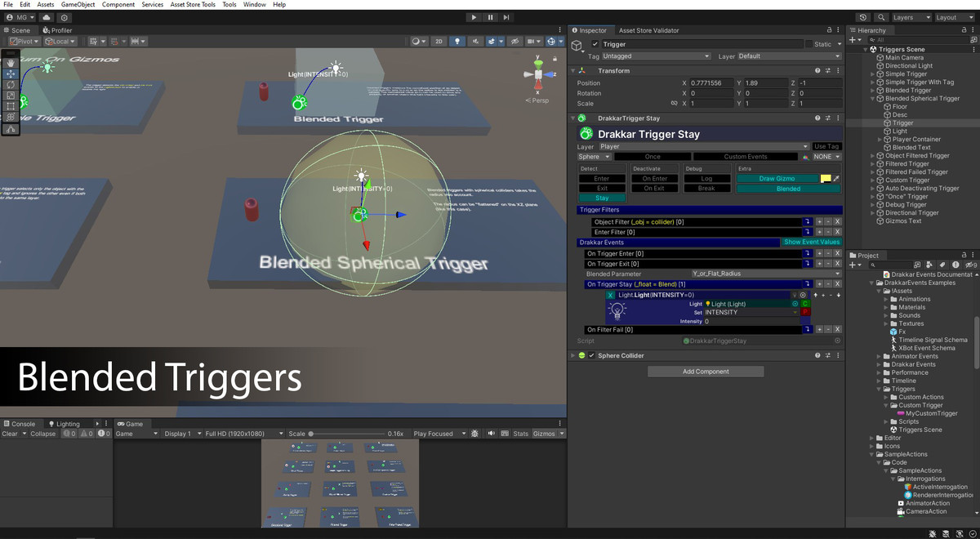This screenshot has width=980, height=539.
Task: Toggle the Light action enabled checkbox
Action: [612, 295]
